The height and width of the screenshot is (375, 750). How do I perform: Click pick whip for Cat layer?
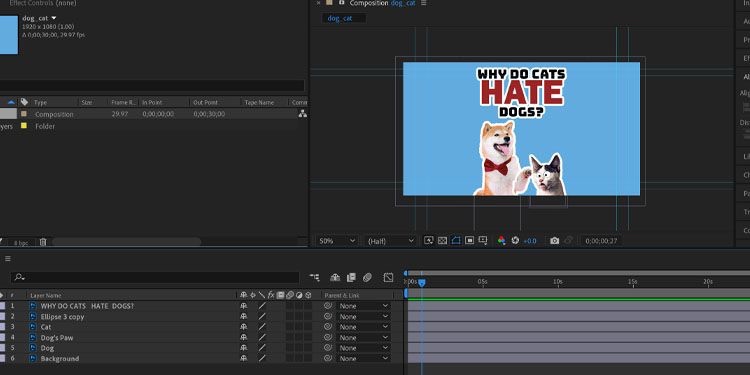(328, 327)
